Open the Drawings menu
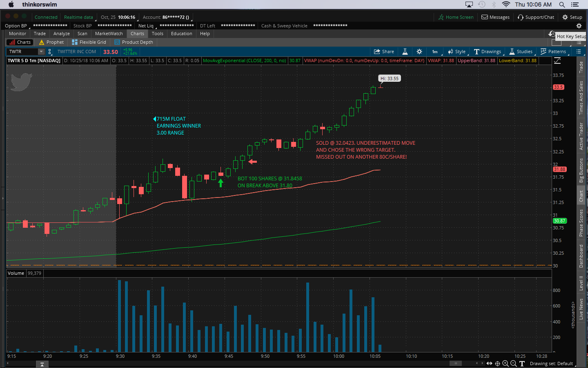Screen dimensions: 588x368 488,52
